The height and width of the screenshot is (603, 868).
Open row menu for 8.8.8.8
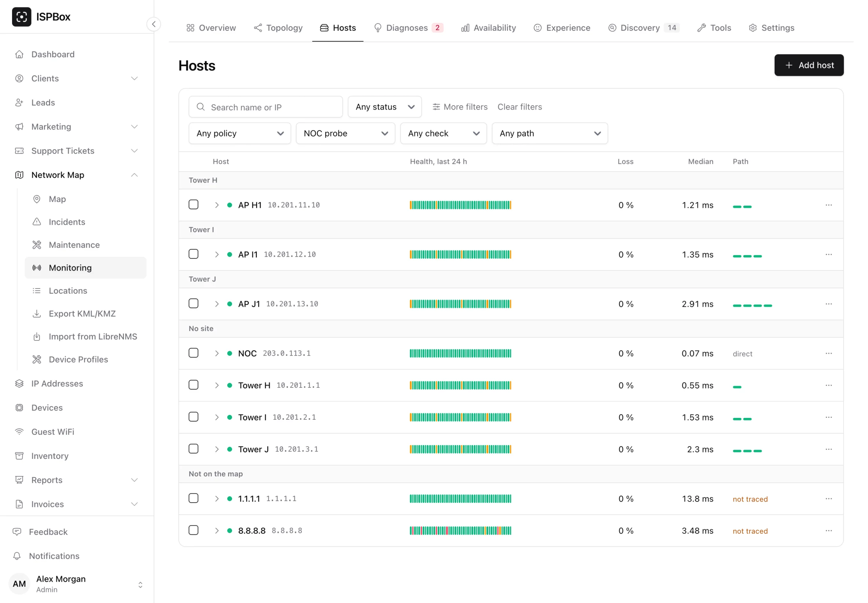coord(828,531)
